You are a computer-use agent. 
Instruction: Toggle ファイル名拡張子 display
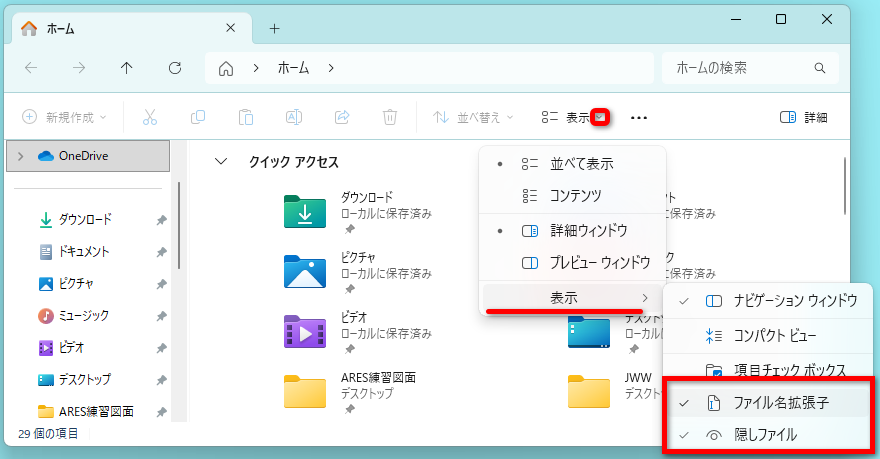(768, 402)
